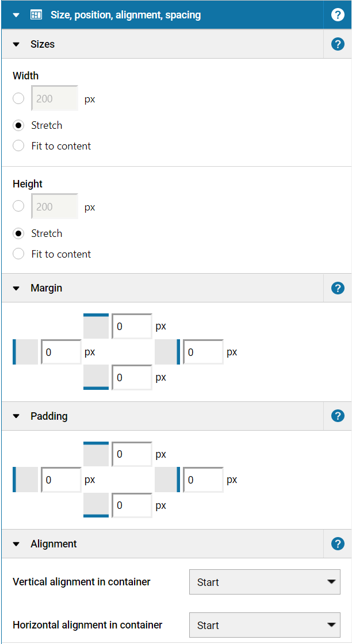Collapse the Padding section
Viewport: 352px width, 644px height.
16,416
